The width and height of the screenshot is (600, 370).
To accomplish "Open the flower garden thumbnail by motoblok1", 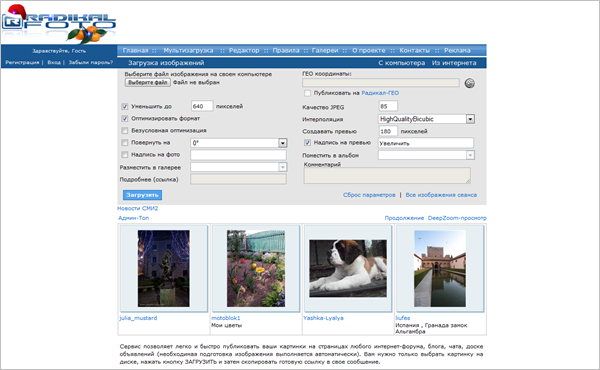I will (x=256, y=268).
